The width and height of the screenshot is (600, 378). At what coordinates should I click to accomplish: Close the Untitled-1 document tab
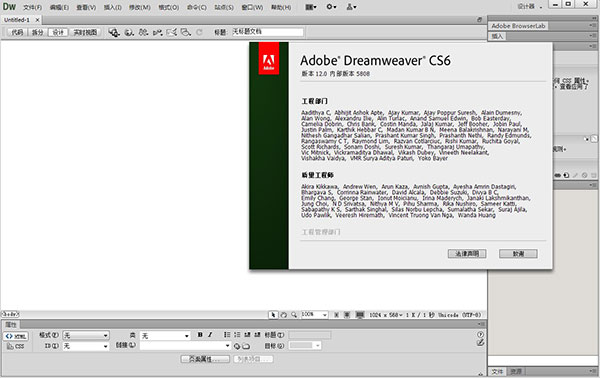37,20
